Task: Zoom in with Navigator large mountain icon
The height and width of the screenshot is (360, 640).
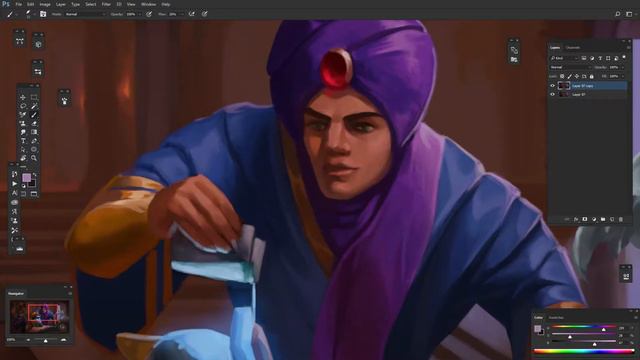Action: [63, 340]
